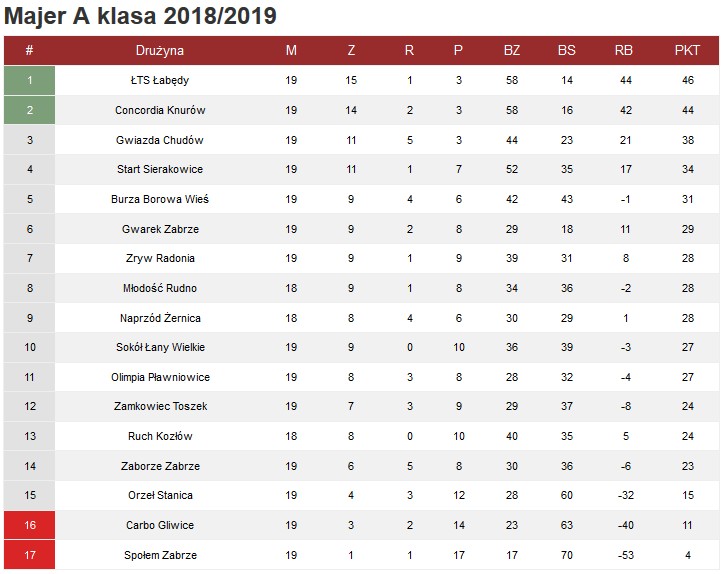Select Carbo Gliwice in the standings
The height and width of the screenshot is (574, 725).
(x=160, y=525)
